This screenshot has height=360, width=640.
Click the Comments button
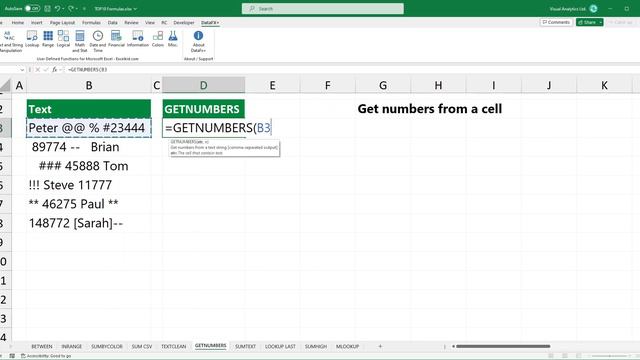click(556, 22)
